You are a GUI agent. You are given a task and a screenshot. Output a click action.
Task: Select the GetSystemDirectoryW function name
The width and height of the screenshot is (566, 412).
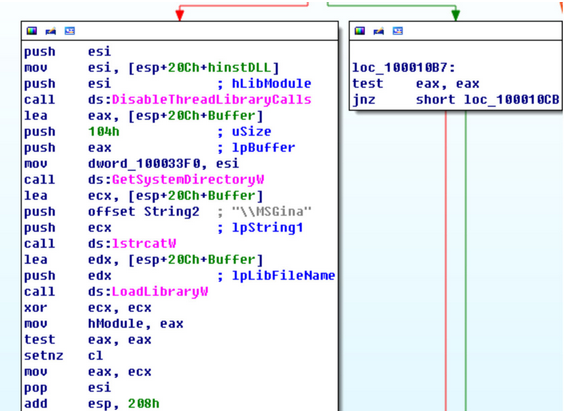(x=188, y=180)
